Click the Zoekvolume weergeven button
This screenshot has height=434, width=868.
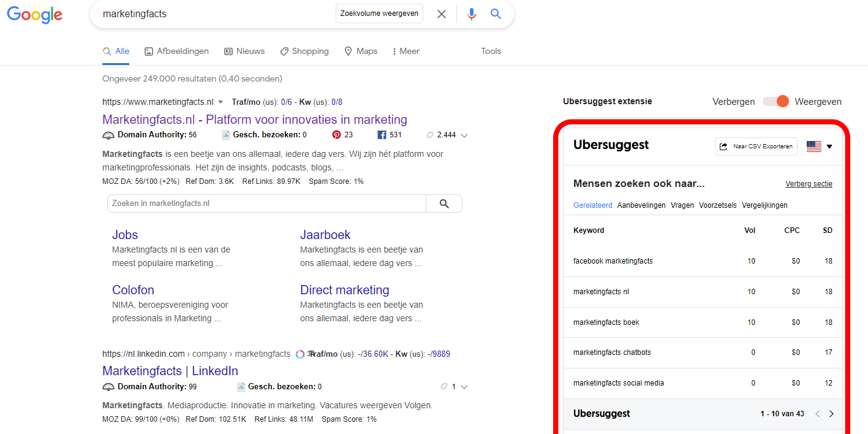click(x=379, y=13)
